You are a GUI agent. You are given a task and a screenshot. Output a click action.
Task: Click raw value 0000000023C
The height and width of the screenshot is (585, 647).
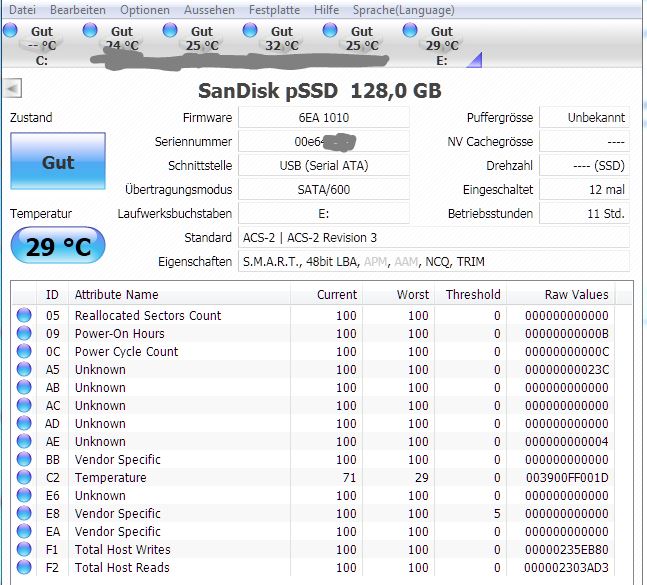point(567,370)
